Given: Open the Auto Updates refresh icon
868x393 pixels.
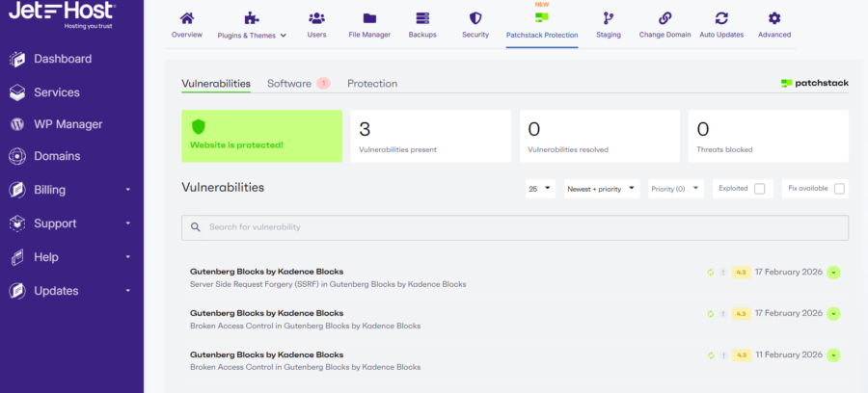Looking at the screenshot, I should tap(721, 18).
